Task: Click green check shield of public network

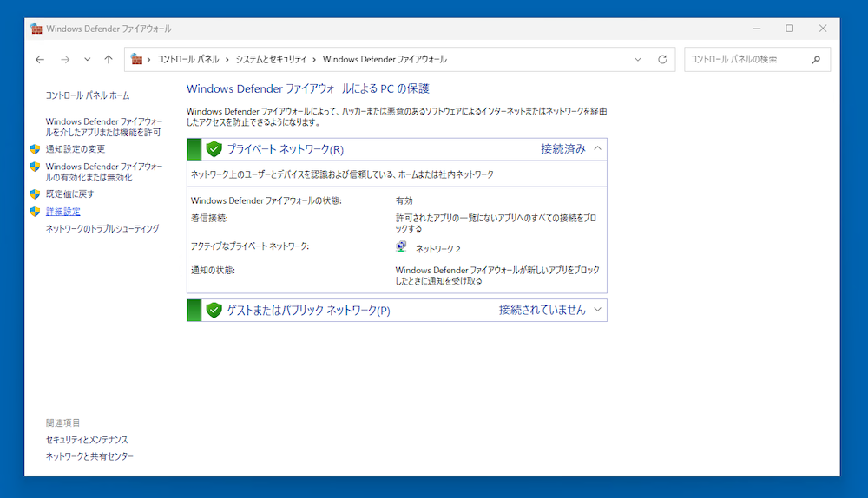Action: [x=214, y=310]
